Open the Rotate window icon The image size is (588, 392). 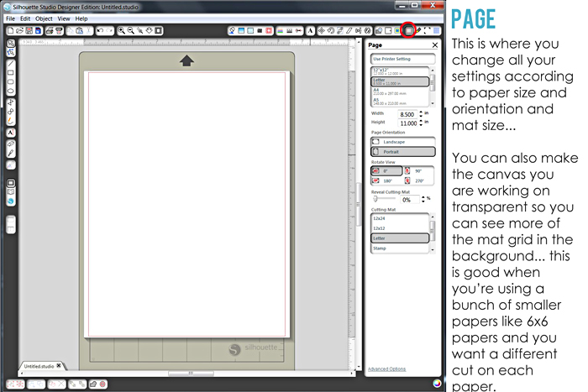pos(331,31)
